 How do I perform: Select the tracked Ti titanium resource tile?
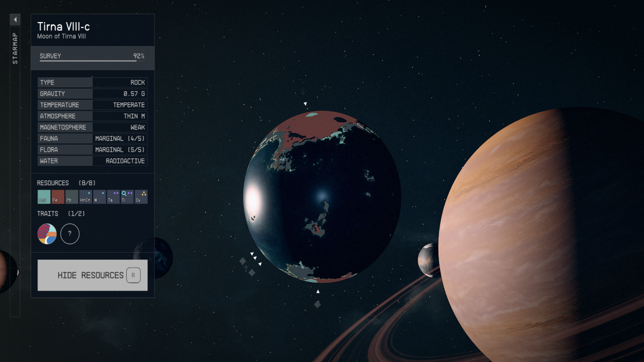coord(127,197)
